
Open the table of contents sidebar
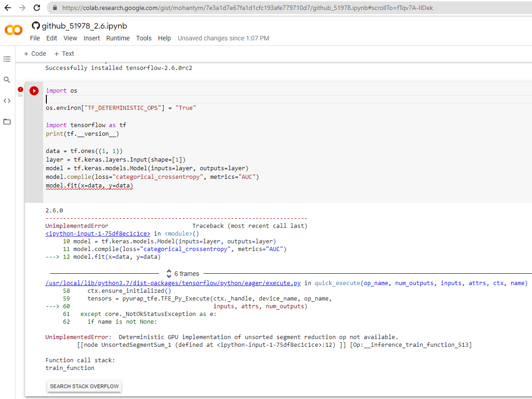pyautogui.click(x=7, y=59)
